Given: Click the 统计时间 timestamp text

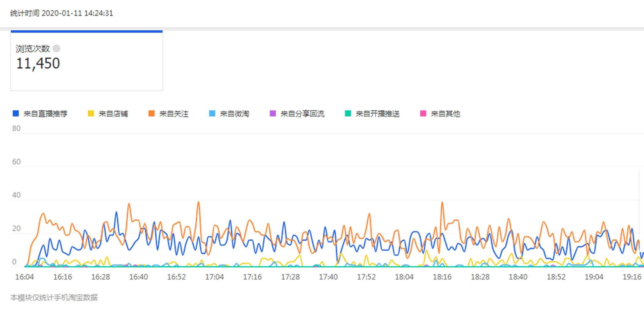Looking at the screenshot, I should point(62,13).
